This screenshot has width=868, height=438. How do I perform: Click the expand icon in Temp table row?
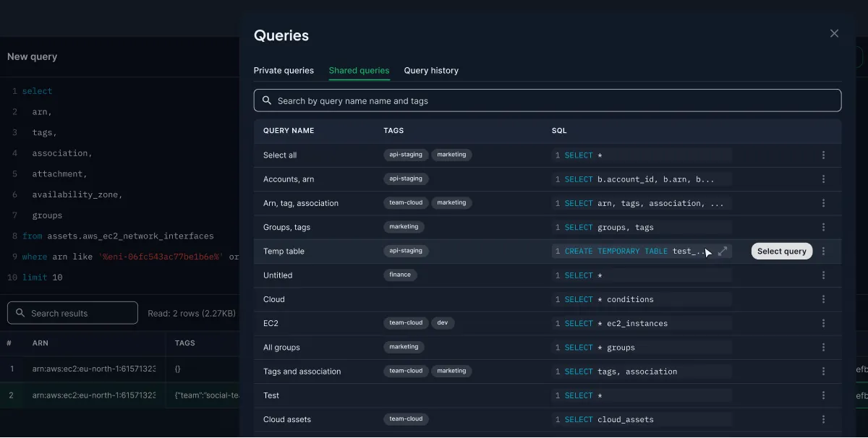722,252
